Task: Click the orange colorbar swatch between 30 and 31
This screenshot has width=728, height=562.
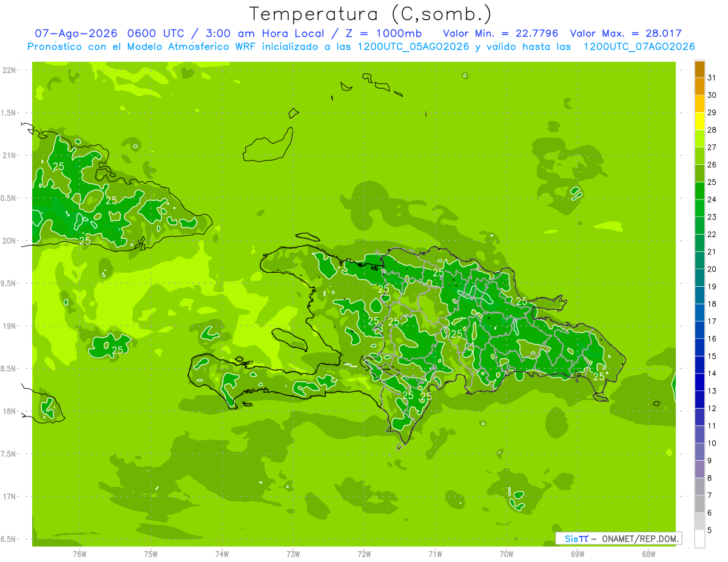Action: [699, 87]
